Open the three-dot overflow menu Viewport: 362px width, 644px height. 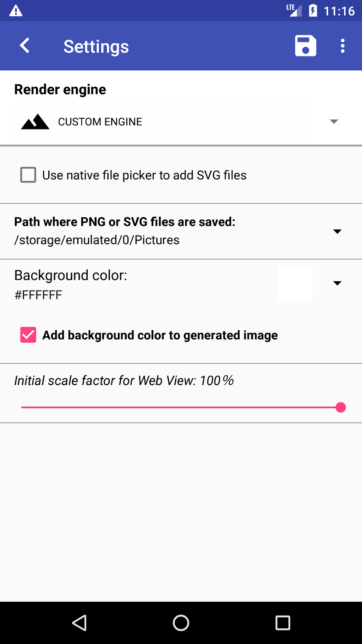tap(342, 46)
